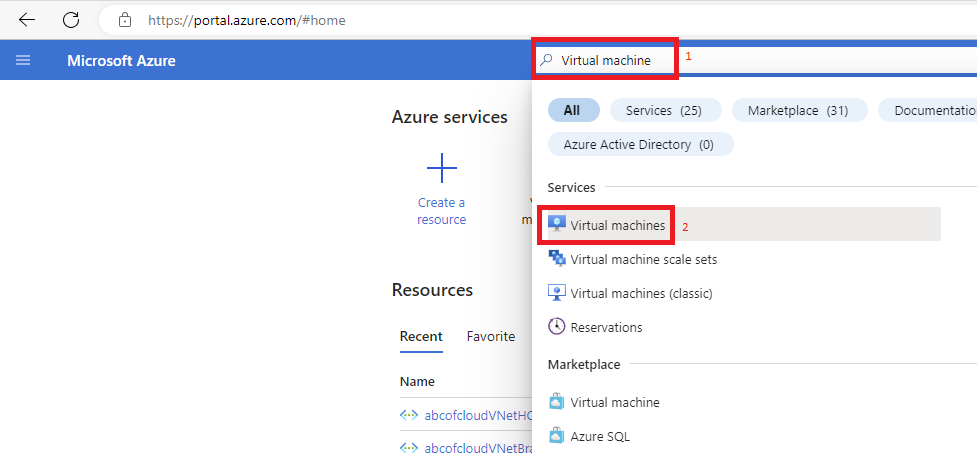This screenshot has height=460, width=977.
Task: Open the Azure SQL marketplace result
Action: 600,436
